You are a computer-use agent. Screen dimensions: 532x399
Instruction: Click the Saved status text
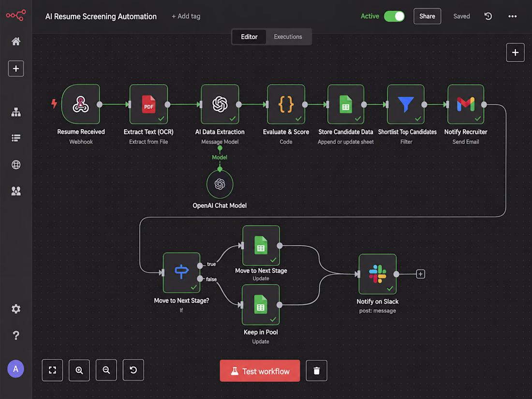[461, 16]
